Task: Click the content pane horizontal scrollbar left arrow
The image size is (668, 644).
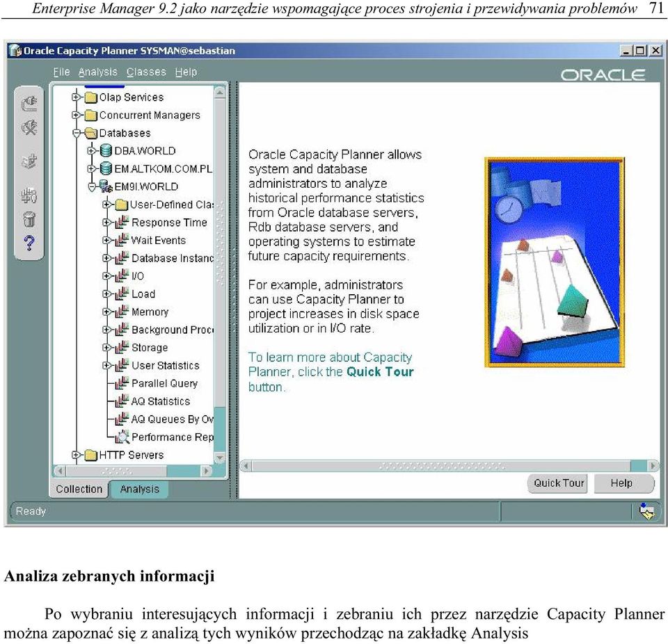Action: (246, 466)
